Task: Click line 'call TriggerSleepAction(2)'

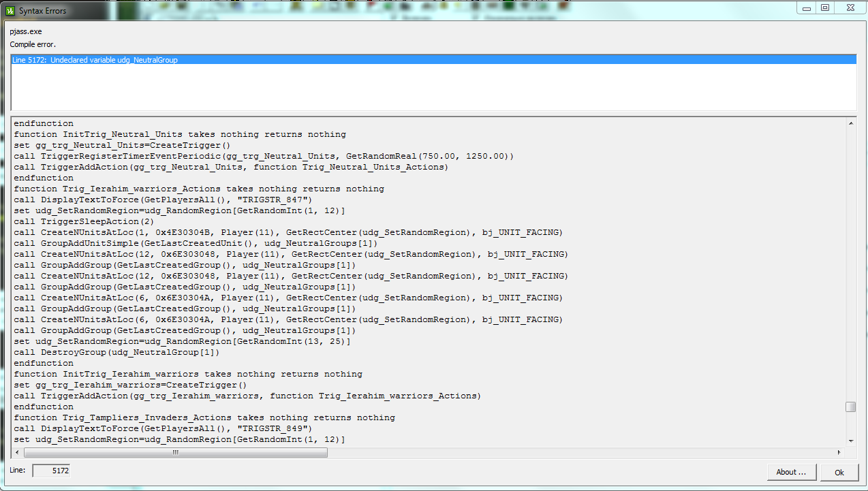Action: click(x=84, y=221)
